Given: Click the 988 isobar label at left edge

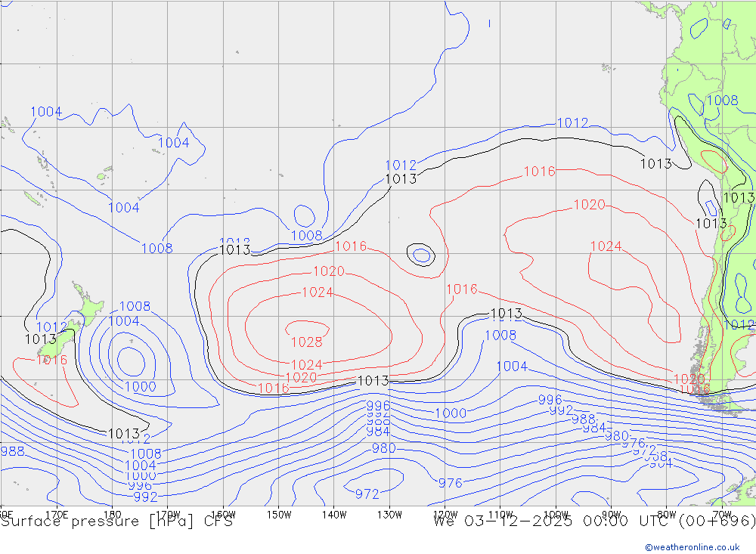Looking at the screenshot, I should (13, 451).
